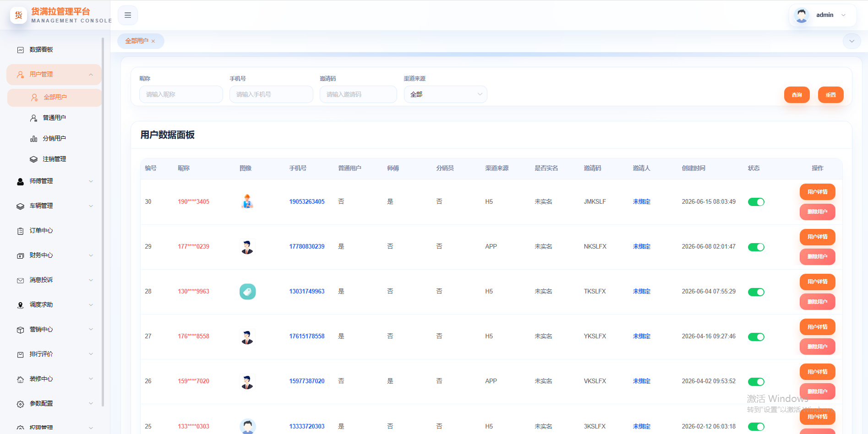Click the 车辆管理 layers icon

pyautogui.click(x=21, y=206)
